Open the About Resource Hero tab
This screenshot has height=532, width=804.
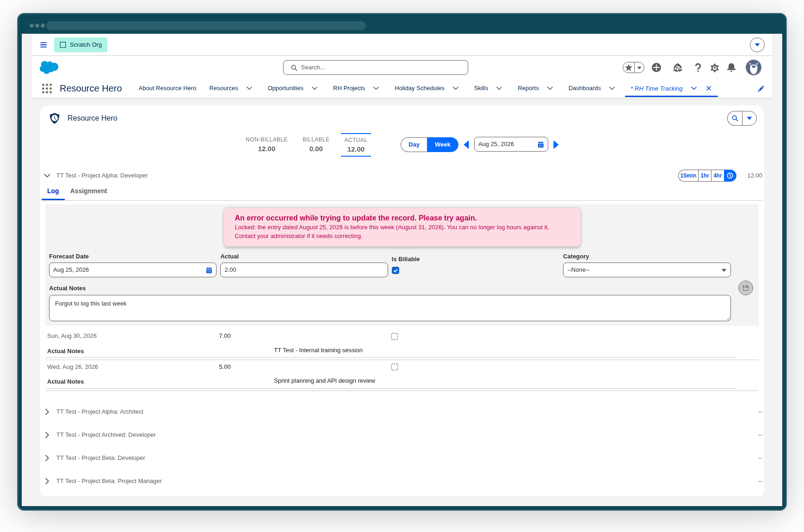(x=167, y=88)
